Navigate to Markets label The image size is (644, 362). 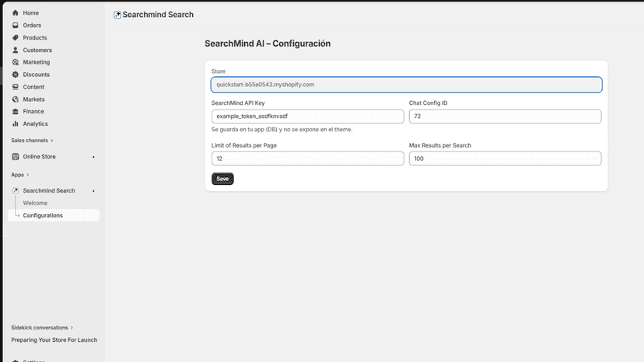point(33,99)
